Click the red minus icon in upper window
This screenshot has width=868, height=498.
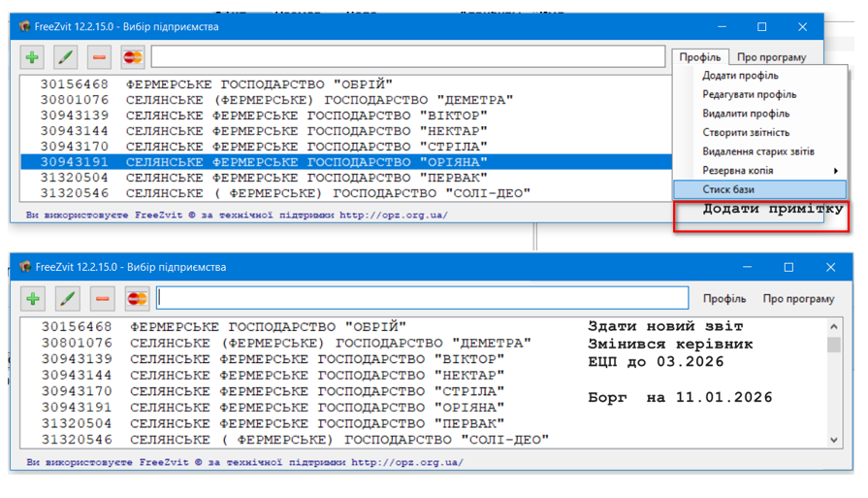pos(99,57)
